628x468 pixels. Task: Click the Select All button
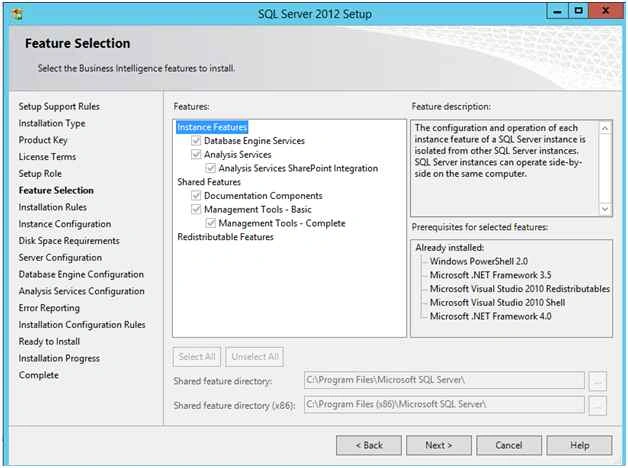click(x=197, y=356)
